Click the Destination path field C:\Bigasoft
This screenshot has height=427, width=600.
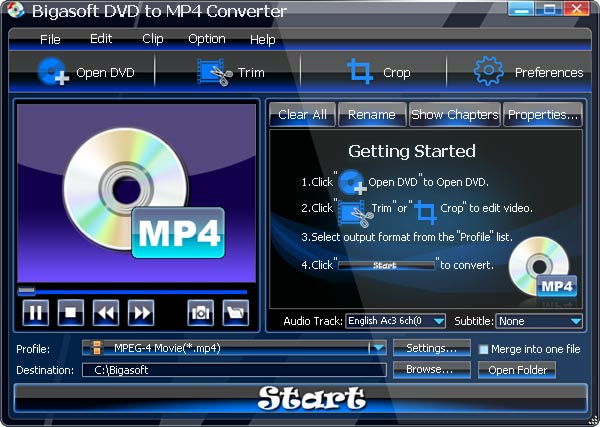[x=234, y=370]
